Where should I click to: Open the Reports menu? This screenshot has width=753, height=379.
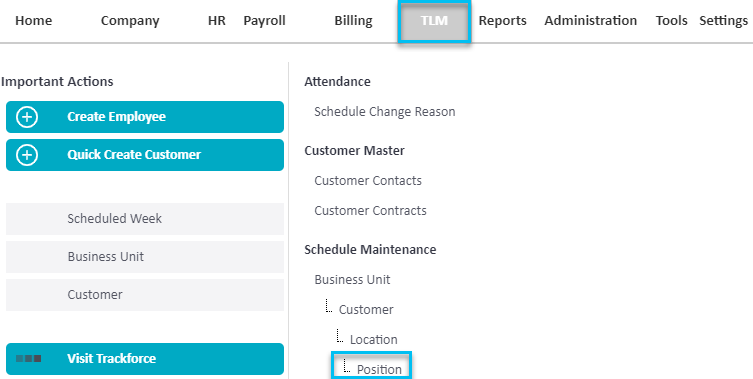[x=502, y=21]
